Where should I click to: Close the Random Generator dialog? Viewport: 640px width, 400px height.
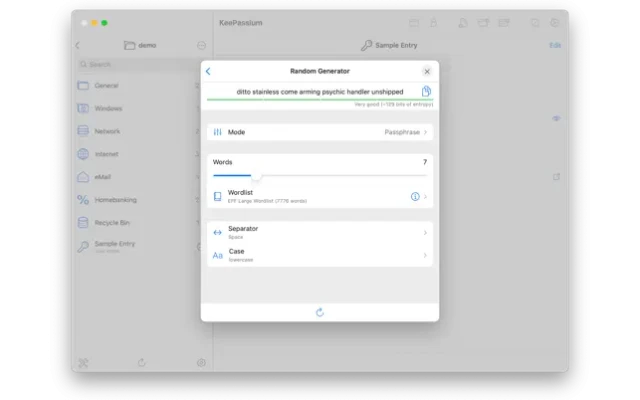point(427,71)
